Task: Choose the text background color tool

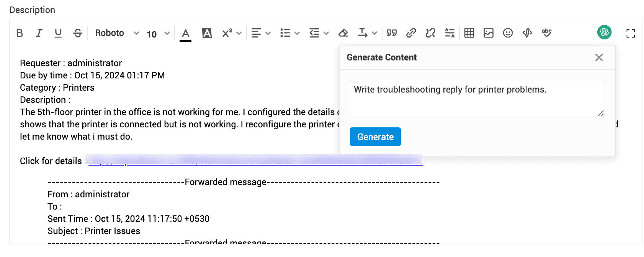Action: [x=207, y=33]
